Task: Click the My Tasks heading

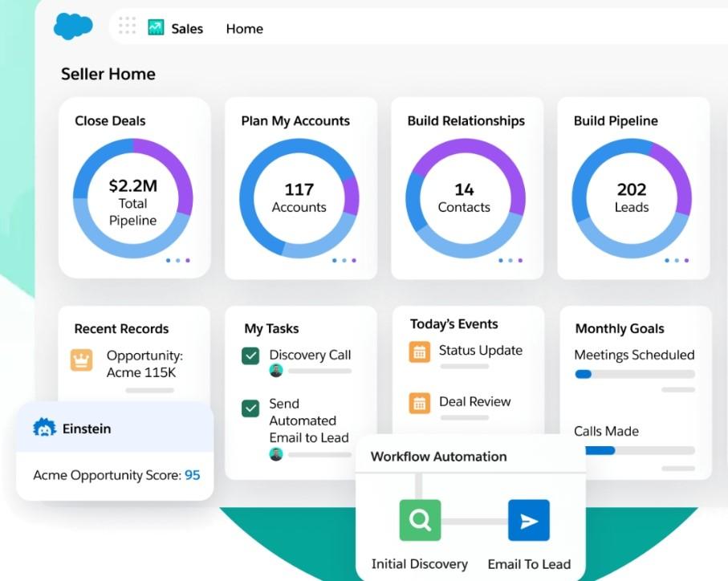Action: click(x=271, y=328)
